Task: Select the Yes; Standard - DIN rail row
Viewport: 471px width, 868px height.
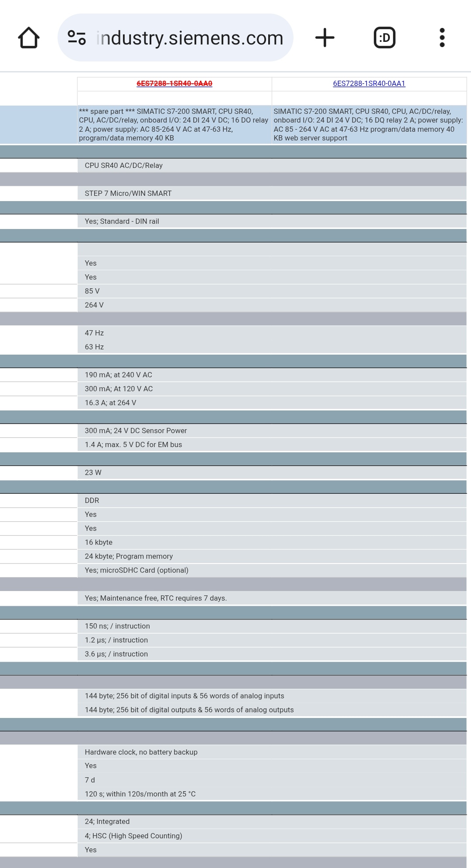Action: click(x=272, y=221)
